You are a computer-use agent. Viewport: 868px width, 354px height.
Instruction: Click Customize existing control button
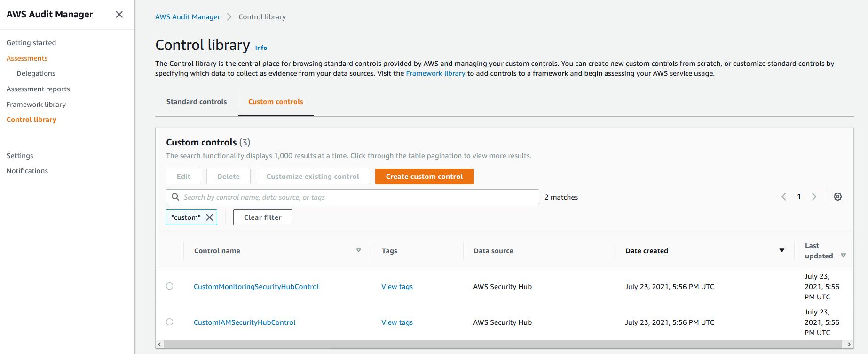tap(313, 177)
